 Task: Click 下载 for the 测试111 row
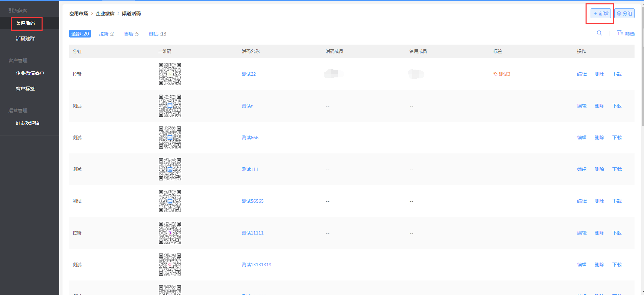point(617,169)
